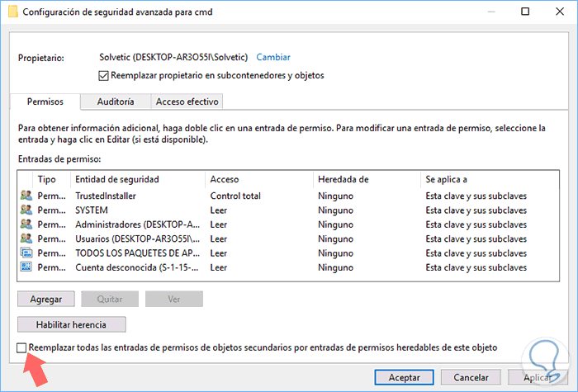The image size is (578, 392).
Task: Click the folder icon in the title bar
Action: (x=13, y=12)
